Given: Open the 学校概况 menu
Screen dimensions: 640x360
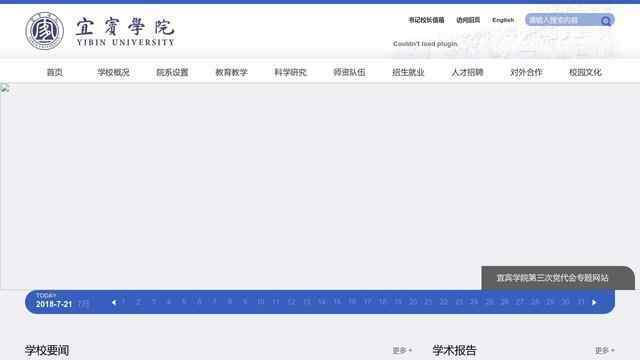Looking at the screenshot, I should coord(113,72).
